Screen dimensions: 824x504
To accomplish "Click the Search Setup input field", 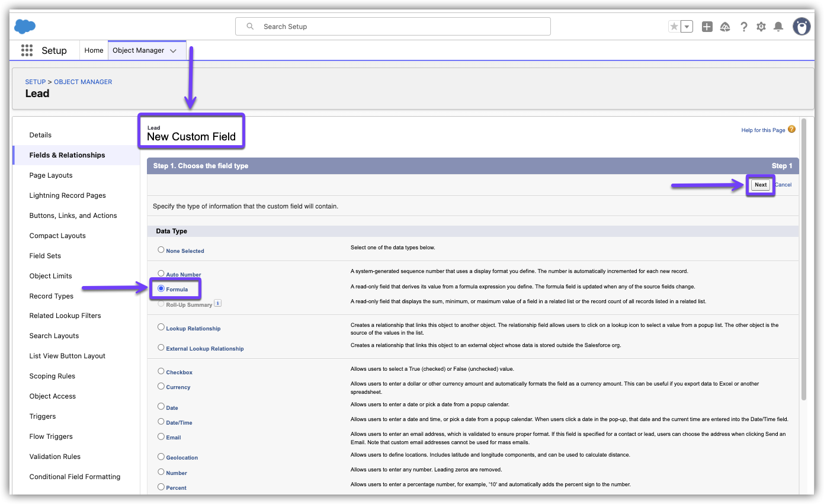I will [x=393, y=27].
